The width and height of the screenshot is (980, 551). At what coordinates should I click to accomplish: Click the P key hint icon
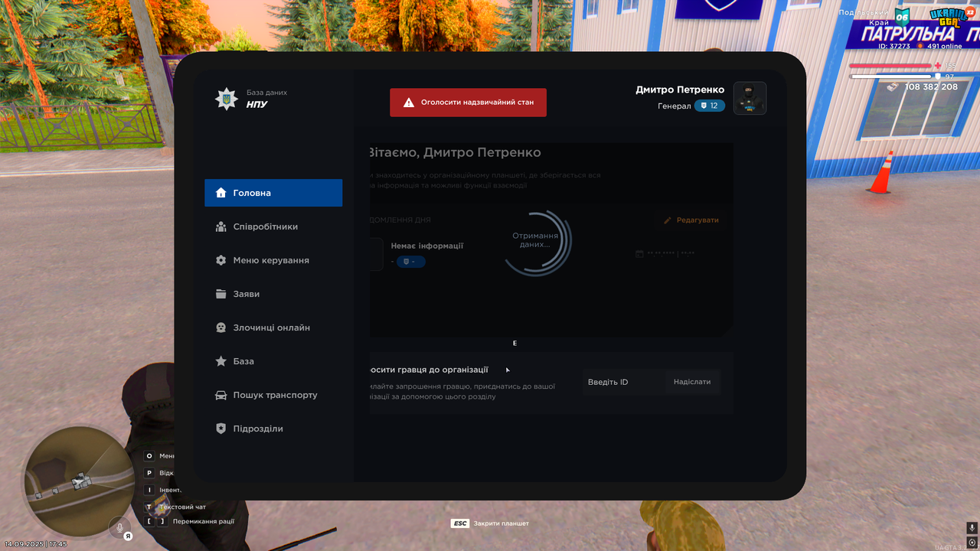tap(149, 473)
